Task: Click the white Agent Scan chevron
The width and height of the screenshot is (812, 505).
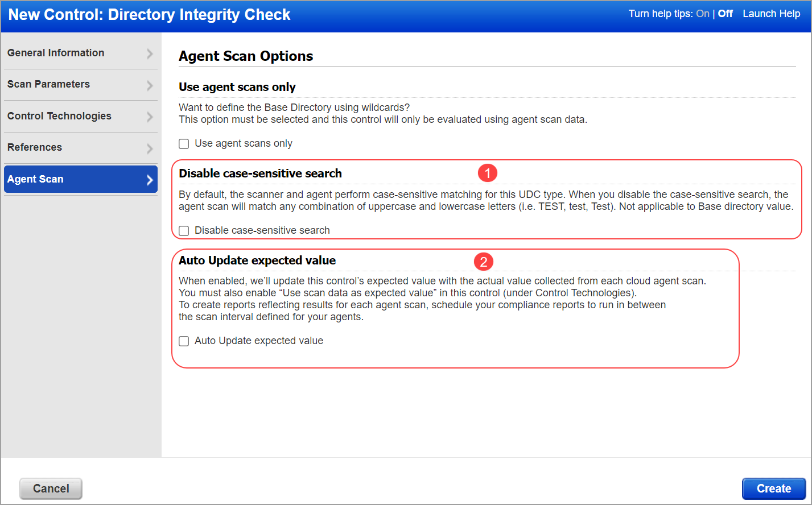Action: [150, 180]
